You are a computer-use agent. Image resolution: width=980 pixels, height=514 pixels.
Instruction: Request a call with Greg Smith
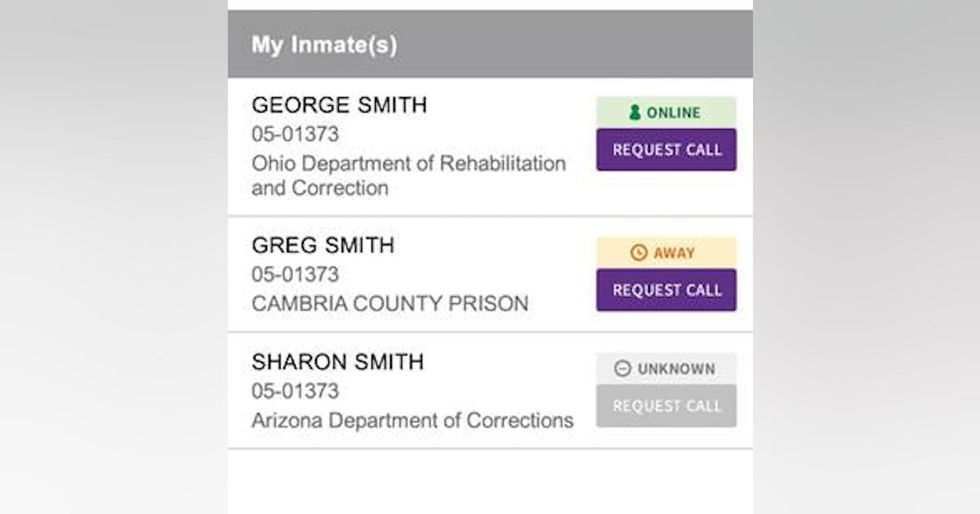pos(666,290)
